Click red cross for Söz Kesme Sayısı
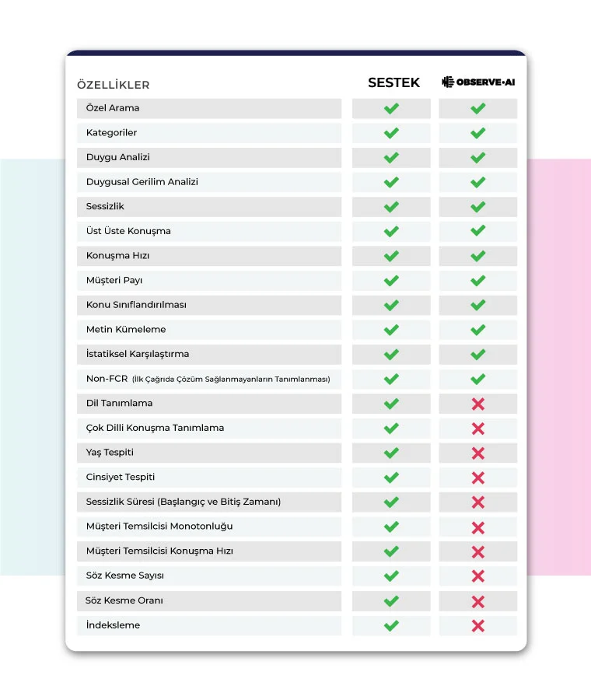Viewport: 591px width, 700px height. pos(478,576)
